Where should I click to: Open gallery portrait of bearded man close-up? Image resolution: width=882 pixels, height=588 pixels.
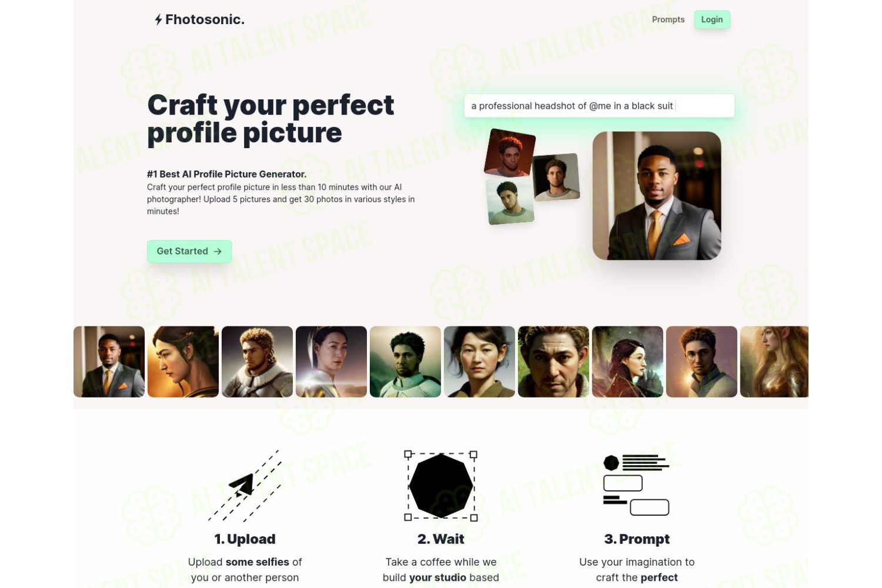pyautogui.click(x=553, y=362)
